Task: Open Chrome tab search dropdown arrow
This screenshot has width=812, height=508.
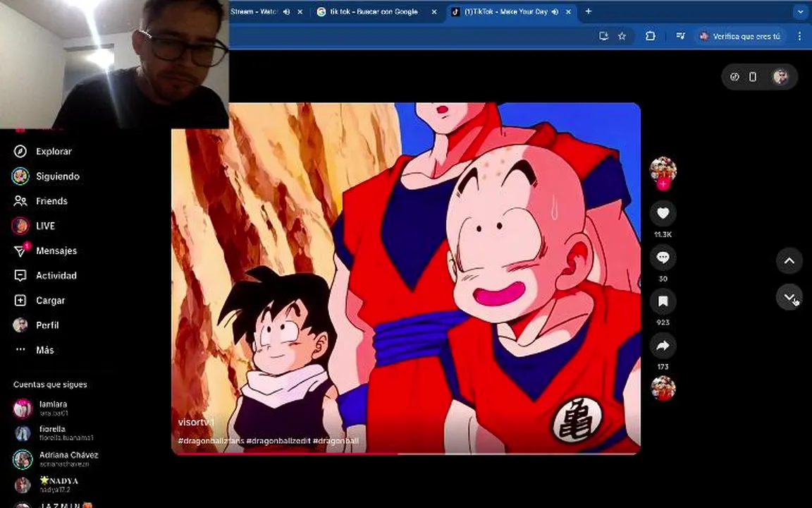Action: coord(801,11)
